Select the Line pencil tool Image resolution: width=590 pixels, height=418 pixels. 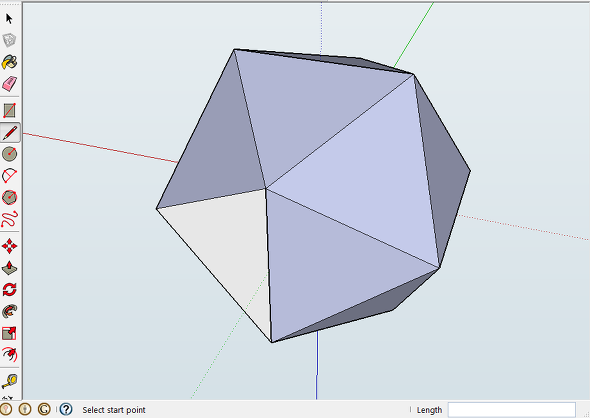pos(10,133)
